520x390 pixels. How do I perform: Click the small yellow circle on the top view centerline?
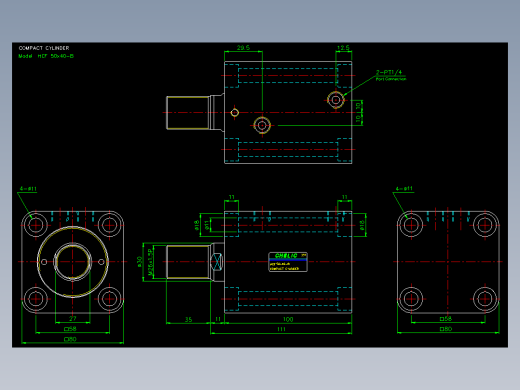(235, 113)
